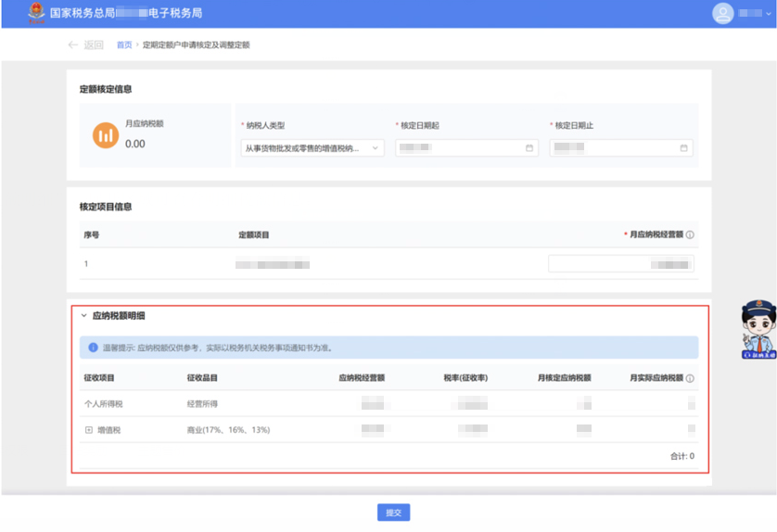Click the 提交 submit button
This screenshot has height=532, width=777.
(x=393, y=513)
